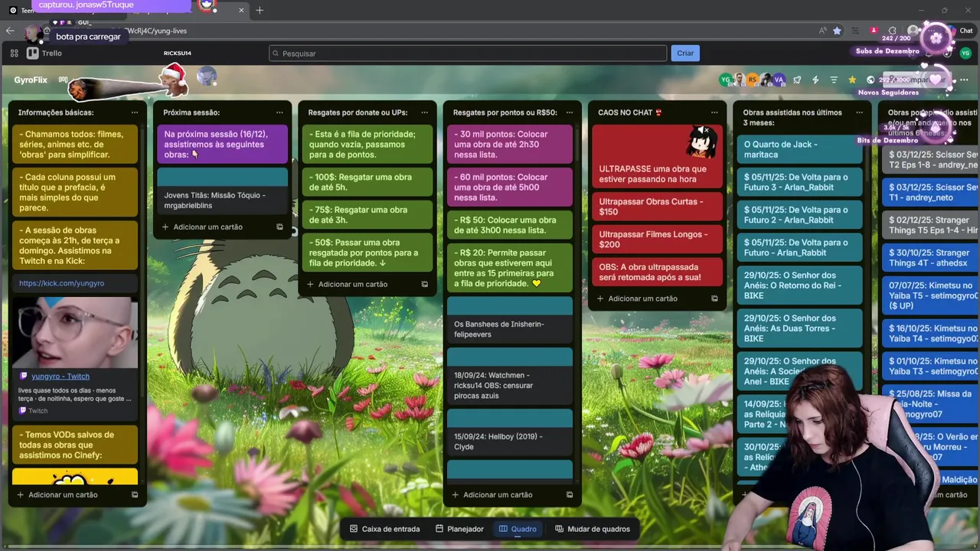Viewport: 980px width, 551px height.
Task: Click the blue Criar button
Action: click(x=685, y=54)
